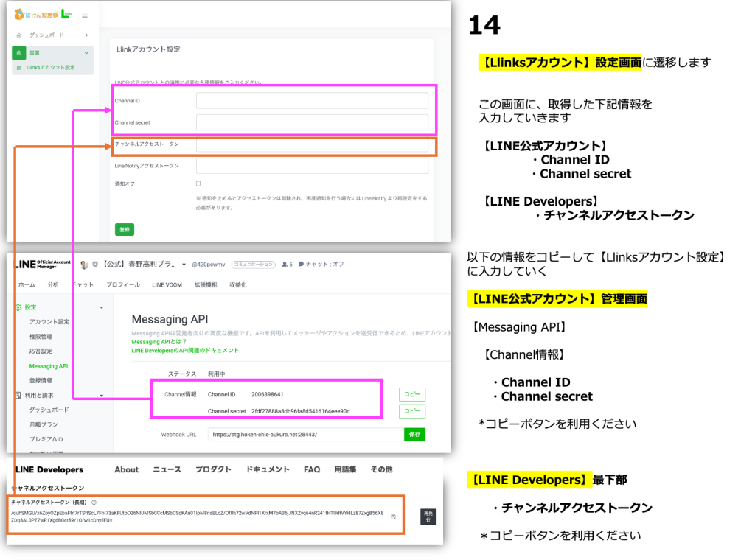Switch to the 拡張機能 tab
755x560 pixels.
(x=206, y=285)
